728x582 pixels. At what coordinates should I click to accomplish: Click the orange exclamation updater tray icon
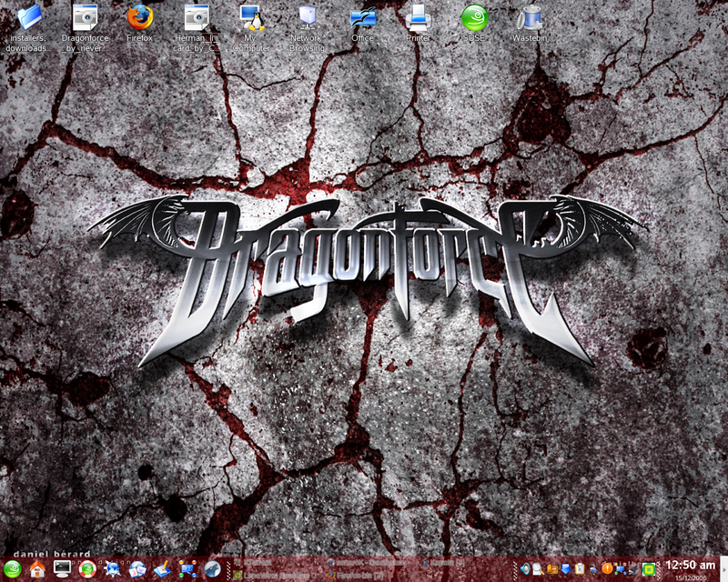click(x=607, y=568)
